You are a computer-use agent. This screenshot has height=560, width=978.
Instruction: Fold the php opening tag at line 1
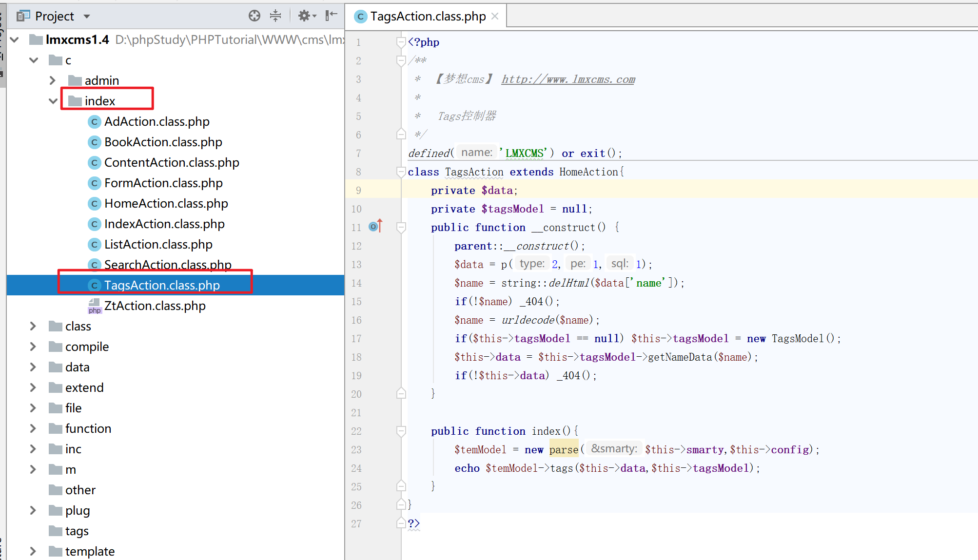click(401, 42)
